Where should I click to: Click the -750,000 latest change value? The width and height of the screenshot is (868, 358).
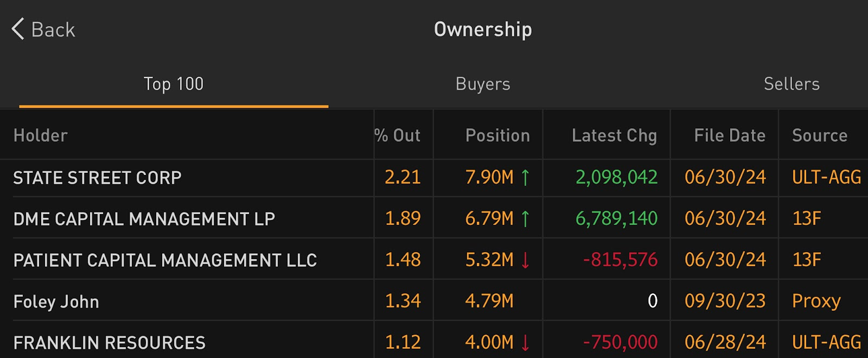(x=620, y=343)
